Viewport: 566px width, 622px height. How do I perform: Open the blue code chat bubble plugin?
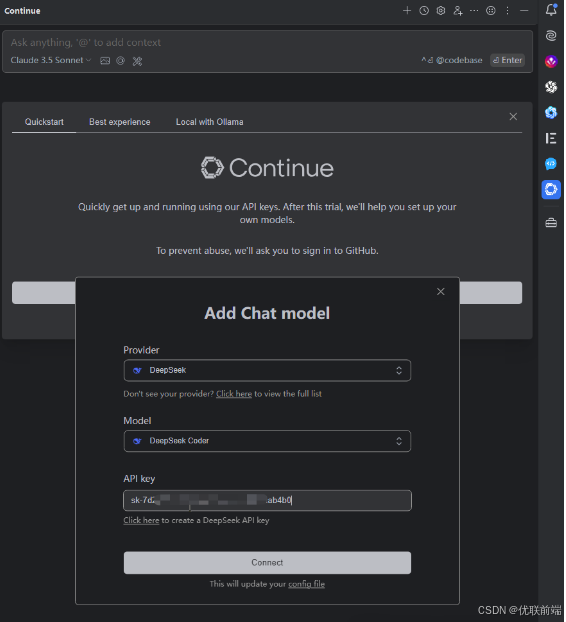pos(551,164)
